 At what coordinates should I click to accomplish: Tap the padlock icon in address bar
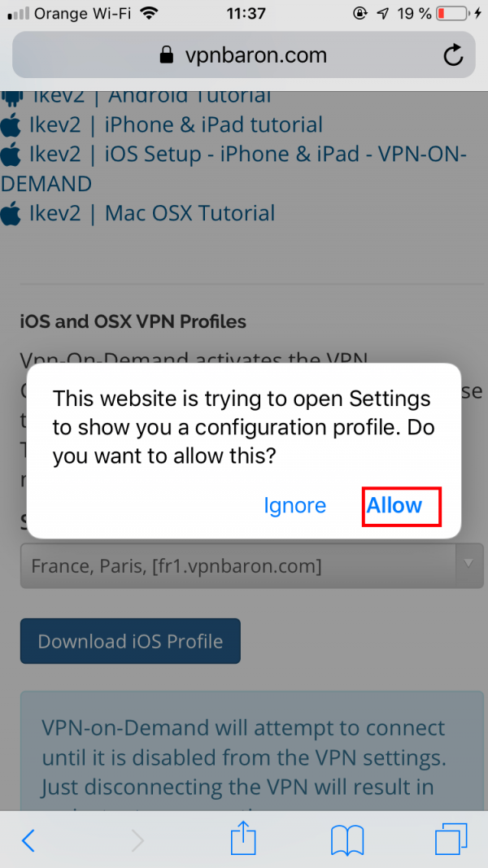tap(166, 55)
